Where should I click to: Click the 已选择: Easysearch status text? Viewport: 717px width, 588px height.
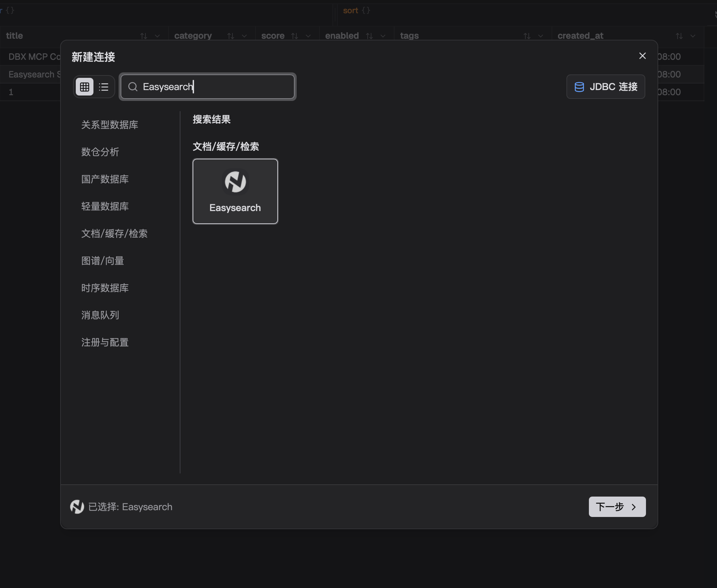[130, 507]
